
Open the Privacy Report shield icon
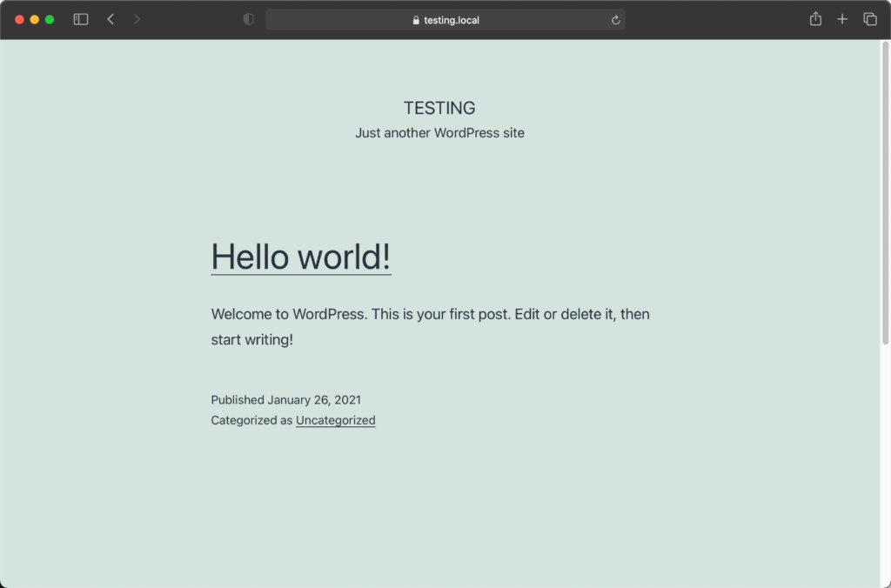248,19
